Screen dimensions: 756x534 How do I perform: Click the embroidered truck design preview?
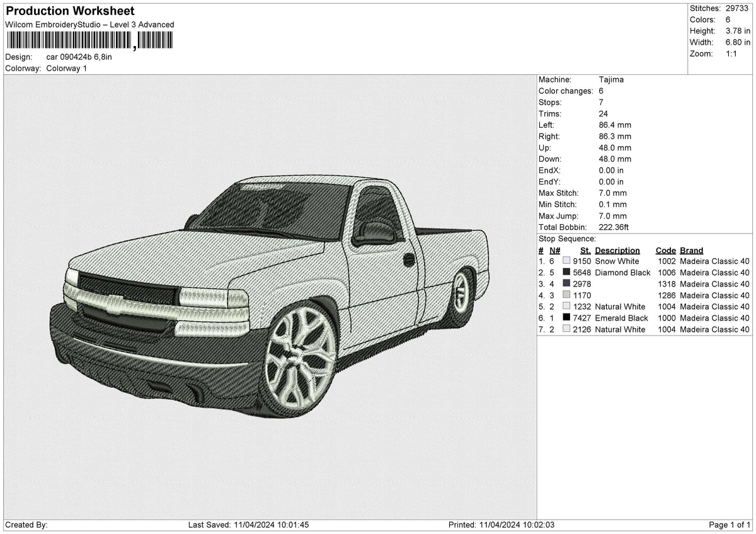(270, 296)
